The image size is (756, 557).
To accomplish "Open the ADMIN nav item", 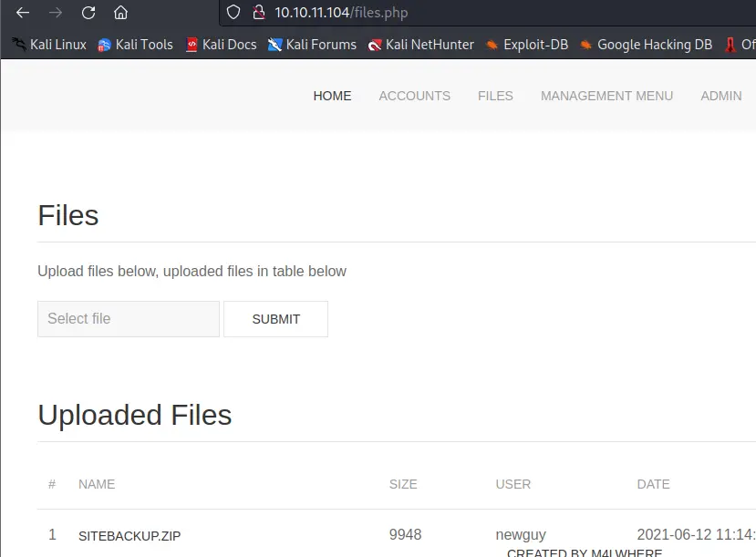I will (x=721, y=96).
